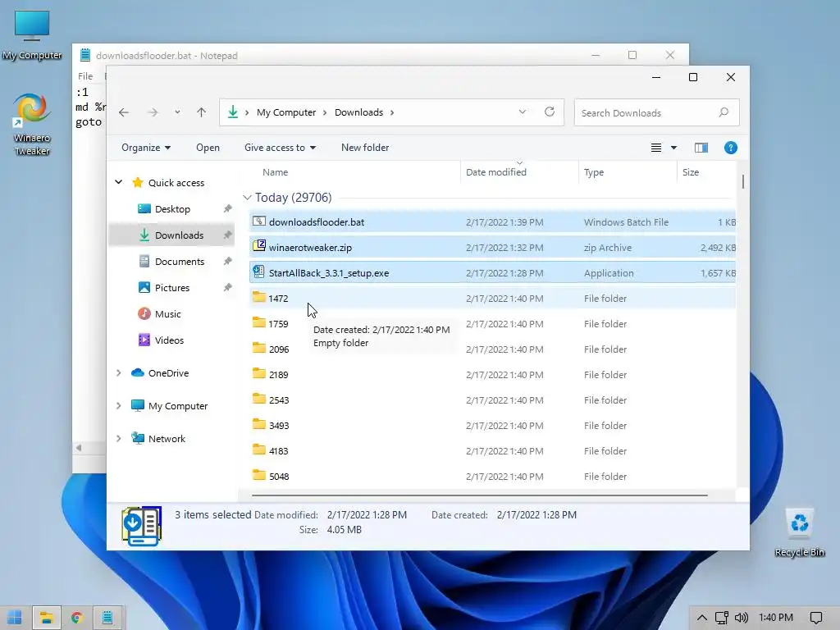The width and height of the screenshot is (840, 630).
Task: Expand the OneDrive tree node
Action: [119, 373]
